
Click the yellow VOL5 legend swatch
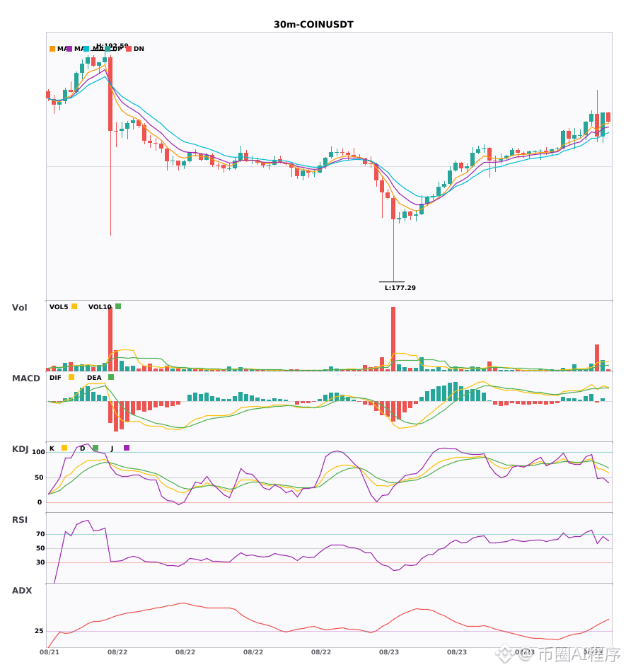(x=74, y=306)
